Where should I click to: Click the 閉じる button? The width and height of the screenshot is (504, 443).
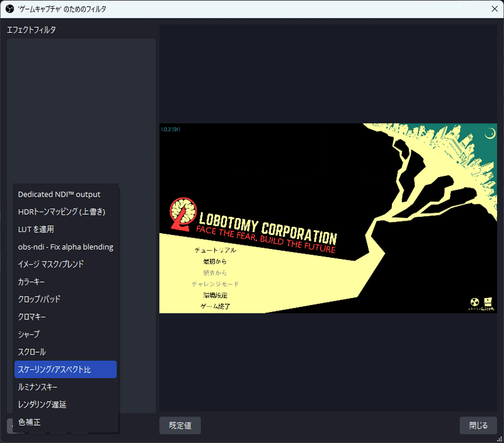pyautogui.click(x=478, y=425)
